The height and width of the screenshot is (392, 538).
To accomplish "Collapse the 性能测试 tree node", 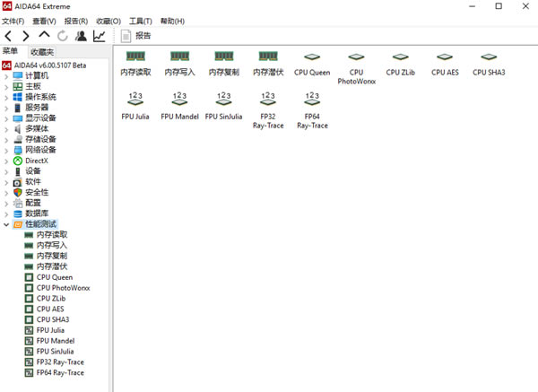I will tap(6, 224).
